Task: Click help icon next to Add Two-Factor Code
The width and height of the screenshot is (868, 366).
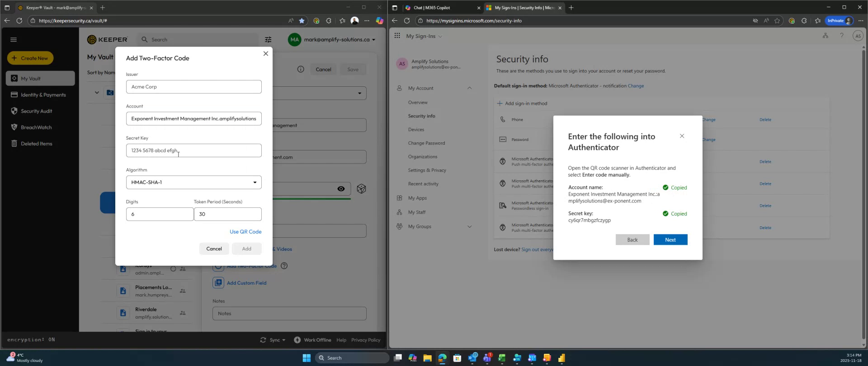Action: click(284, 266)
